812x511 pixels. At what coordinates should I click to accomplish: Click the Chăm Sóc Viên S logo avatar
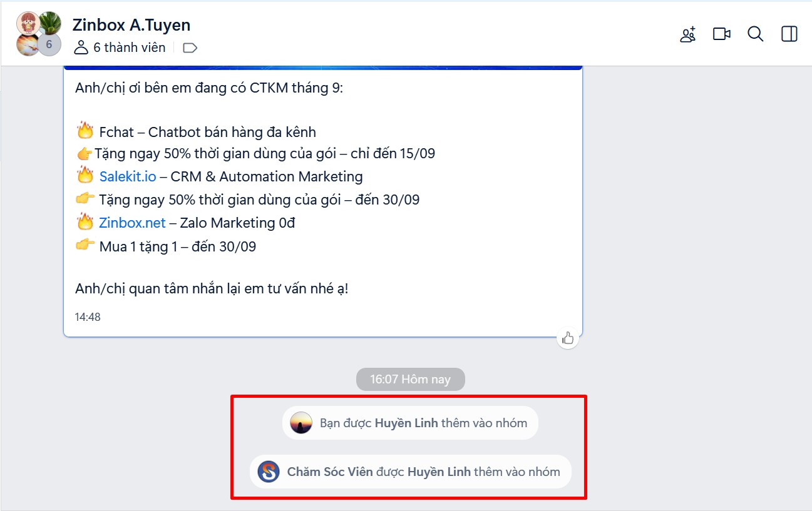tap(269, 472)
